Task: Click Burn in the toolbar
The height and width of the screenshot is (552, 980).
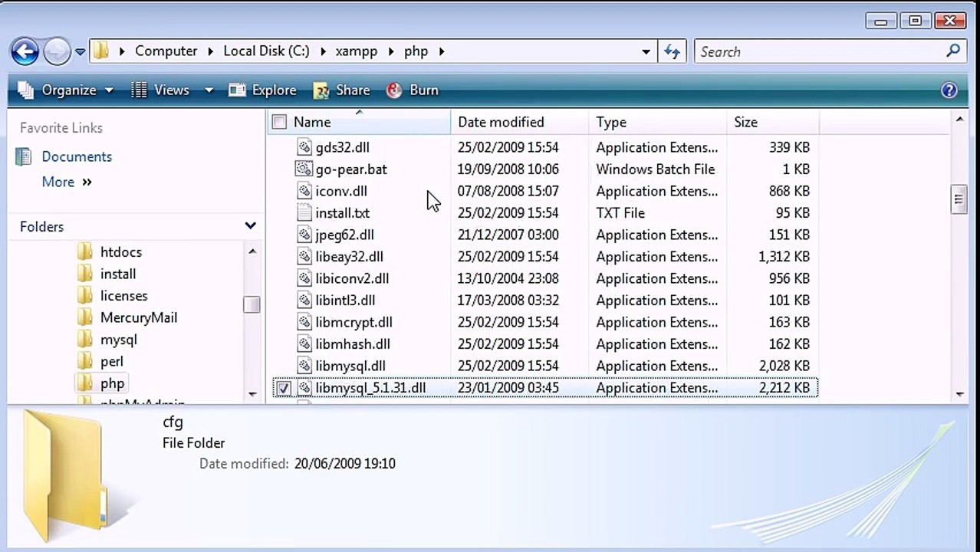Action: (413, 90)
